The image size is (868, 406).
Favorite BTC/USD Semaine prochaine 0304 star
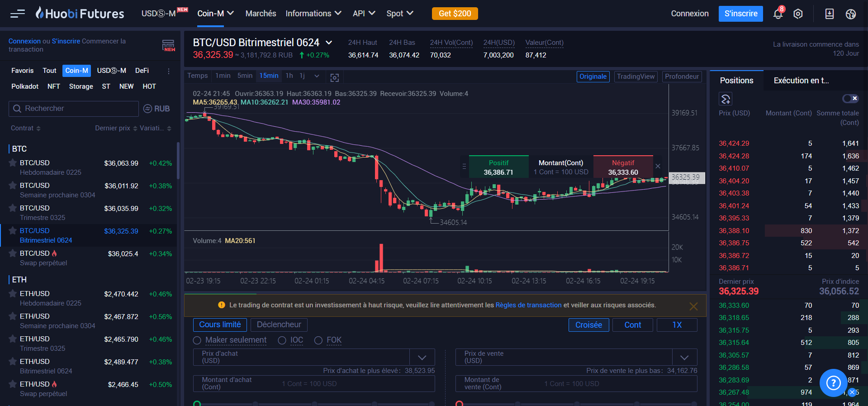[x=13, y=185]
